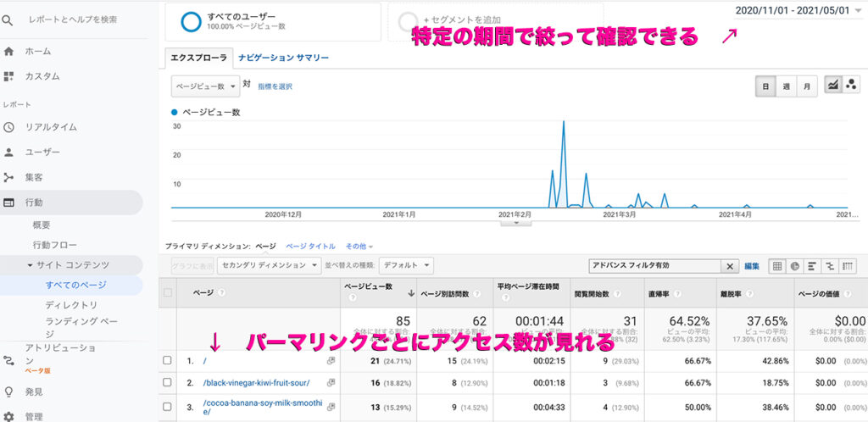Switch to the エクスプローラ tab
868x422 pixels.
coord(198,58)
